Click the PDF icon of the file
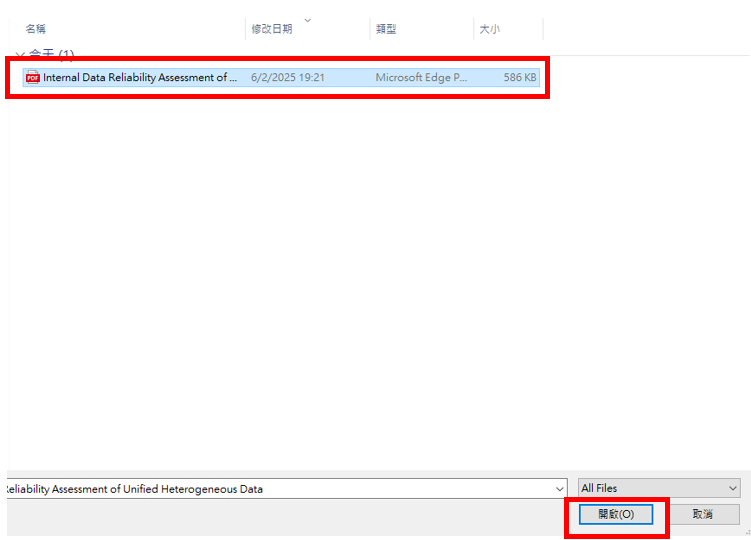 [x=32, y=78]
